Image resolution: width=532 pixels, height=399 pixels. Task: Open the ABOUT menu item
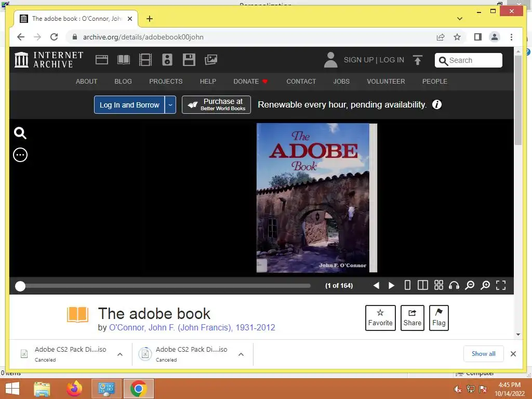pyautogui.click(x=87, y=82)
